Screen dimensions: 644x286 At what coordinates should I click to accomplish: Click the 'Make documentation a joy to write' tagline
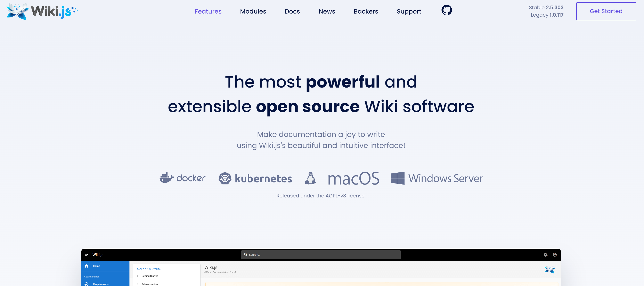coord(321,134)
